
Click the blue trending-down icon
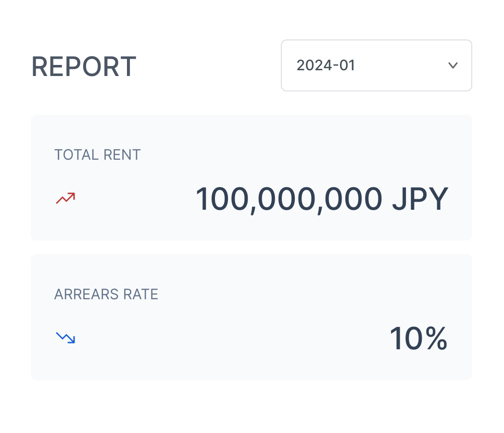pos(65,337)
